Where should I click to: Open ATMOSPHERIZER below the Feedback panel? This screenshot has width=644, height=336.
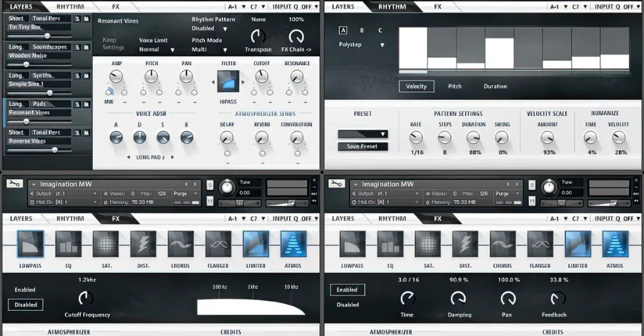click(x=391, y=332)
